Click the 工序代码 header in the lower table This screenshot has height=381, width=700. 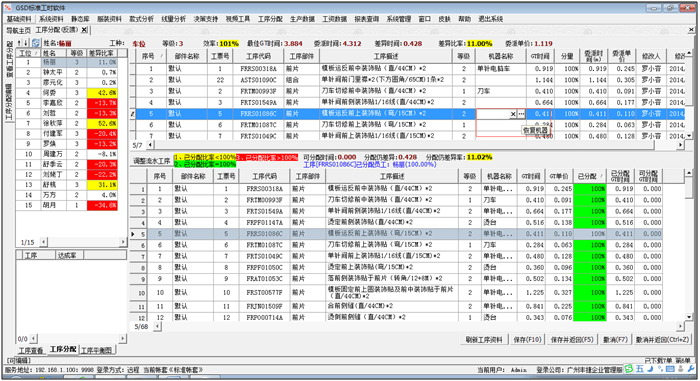(x=265, y=176)
